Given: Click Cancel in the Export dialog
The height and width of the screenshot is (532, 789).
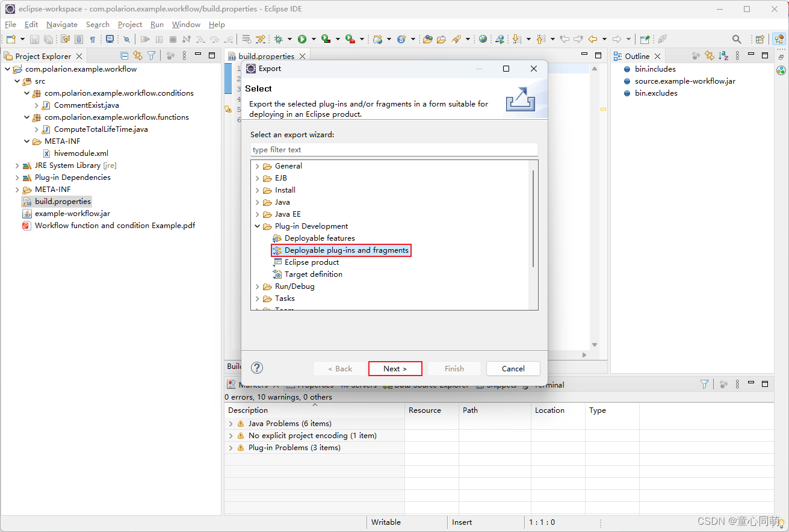Looking at the screenshot, I should click(x=513, y=368).
